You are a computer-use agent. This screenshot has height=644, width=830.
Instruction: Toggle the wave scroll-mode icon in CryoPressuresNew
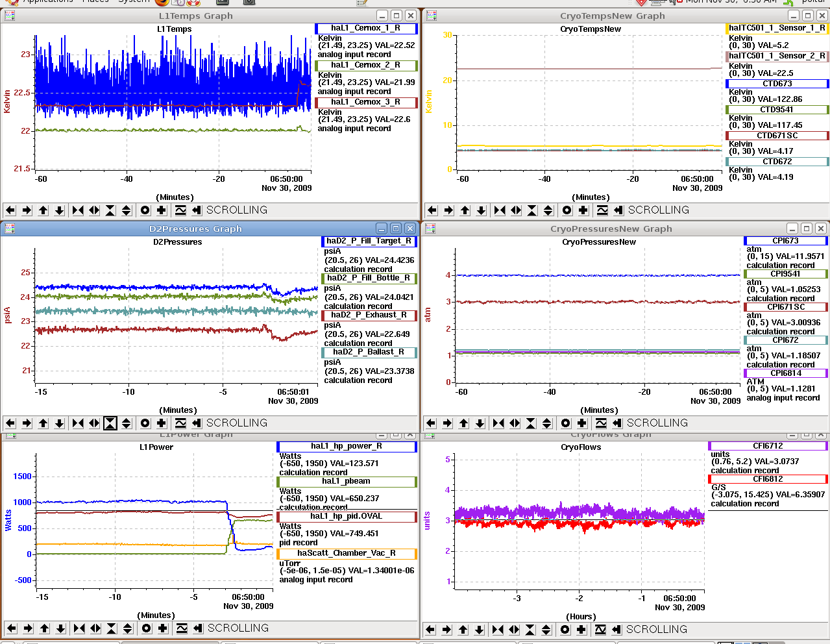click(601, 423)
